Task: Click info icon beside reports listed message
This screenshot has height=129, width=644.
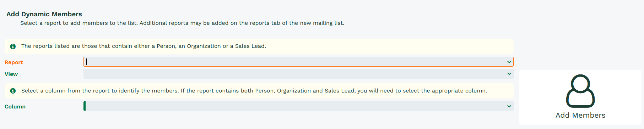Action: pos(13,46)
